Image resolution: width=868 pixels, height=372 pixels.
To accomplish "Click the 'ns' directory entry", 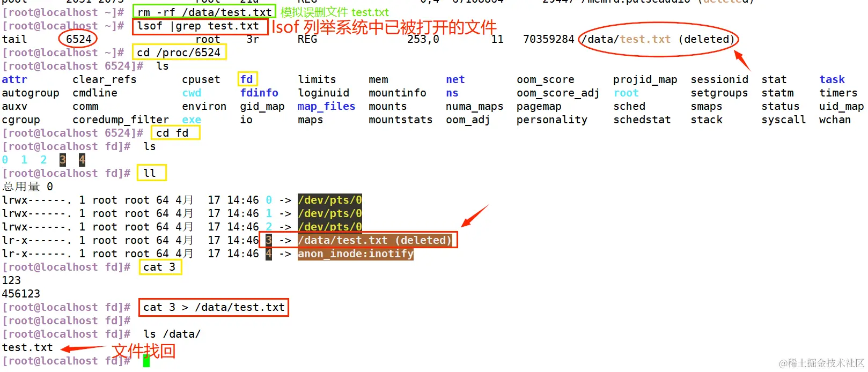I will coord(452,93).
